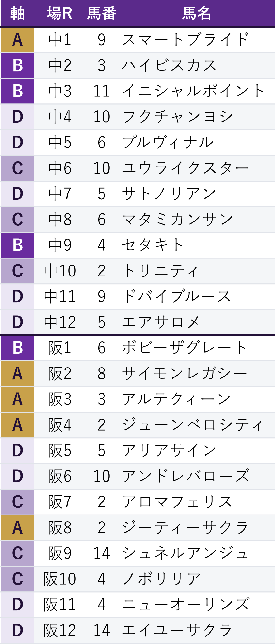Viewport: 275px width, 644px height.
Task: Click the 馬番 column header
Action: point(102,13)
